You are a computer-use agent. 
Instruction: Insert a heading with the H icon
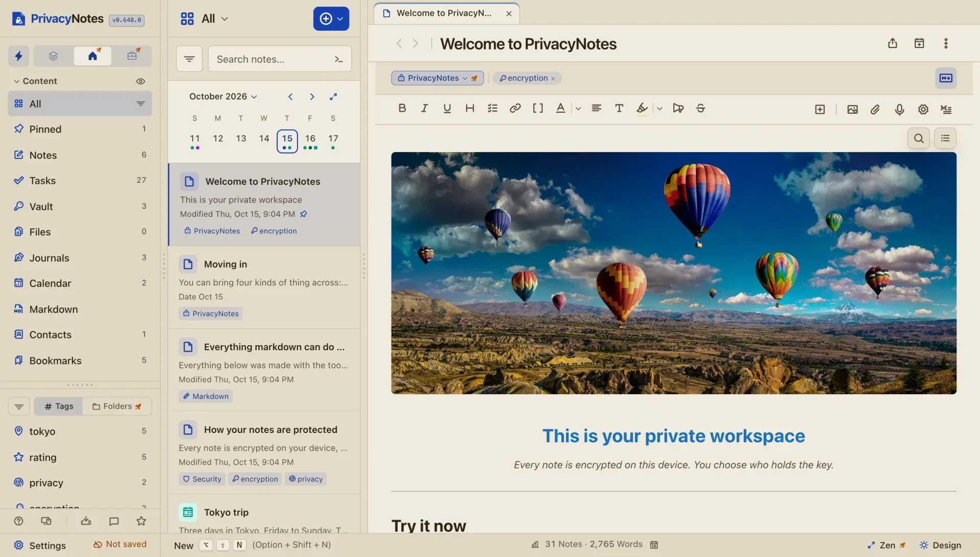(470, 108)
